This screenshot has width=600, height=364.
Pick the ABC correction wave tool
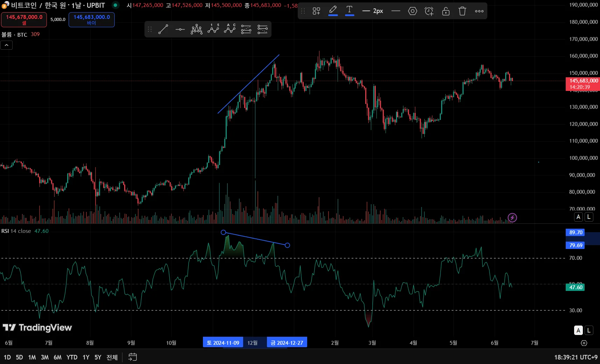(230, 29)
